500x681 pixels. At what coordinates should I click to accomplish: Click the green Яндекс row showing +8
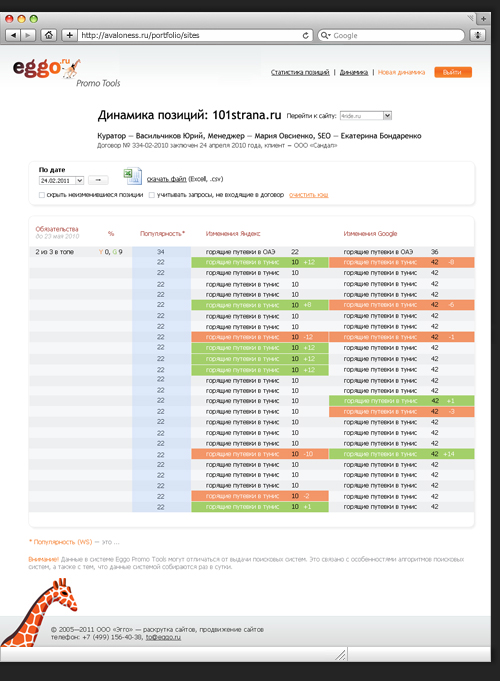[x=260, y=305]
